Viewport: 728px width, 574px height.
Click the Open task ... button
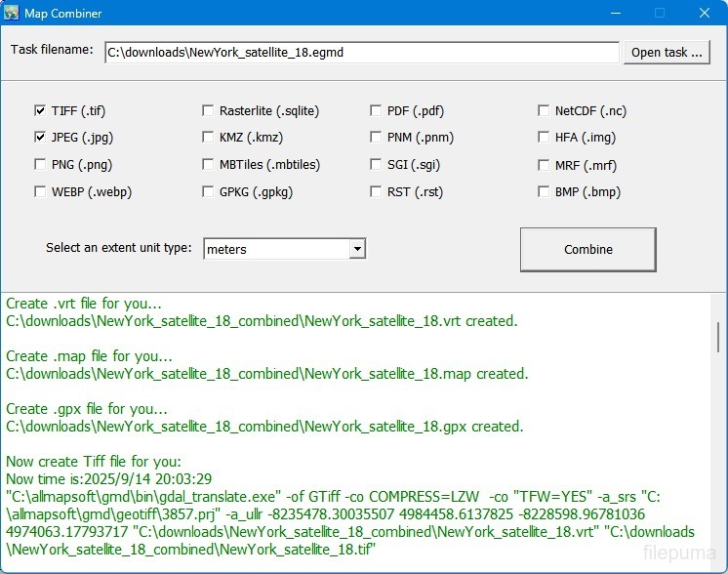[667, 53]
